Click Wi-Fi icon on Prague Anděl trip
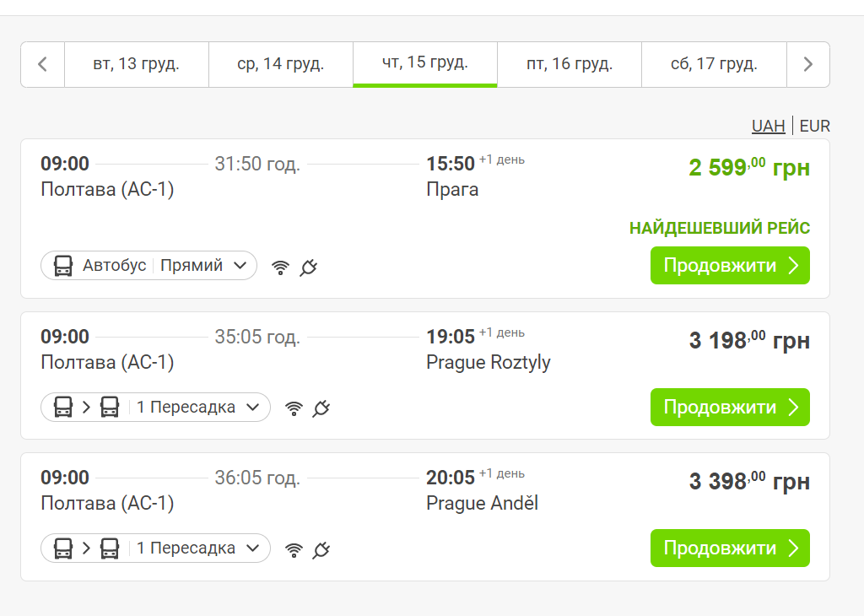 294,549
